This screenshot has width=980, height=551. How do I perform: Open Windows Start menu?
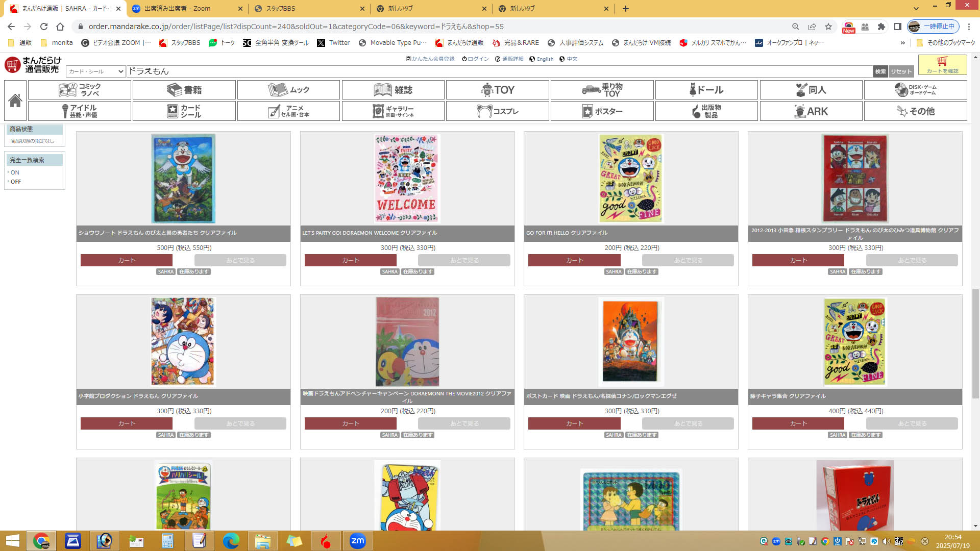coord(12,541)
